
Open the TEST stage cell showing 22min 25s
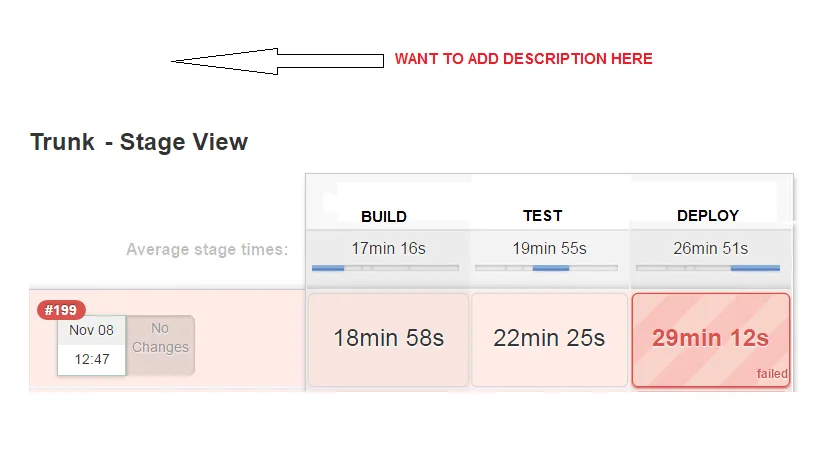click(x=549, y=338)
